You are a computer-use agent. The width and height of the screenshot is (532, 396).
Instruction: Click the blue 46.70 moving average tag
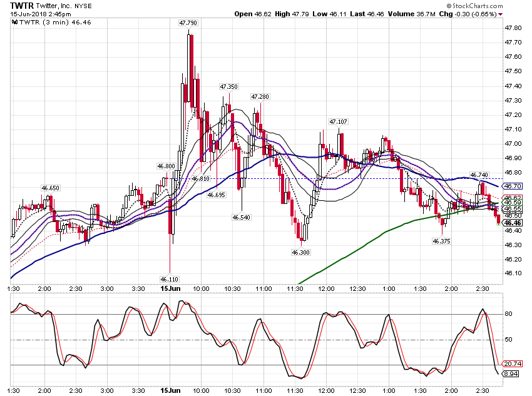click(x=513, y=186)
